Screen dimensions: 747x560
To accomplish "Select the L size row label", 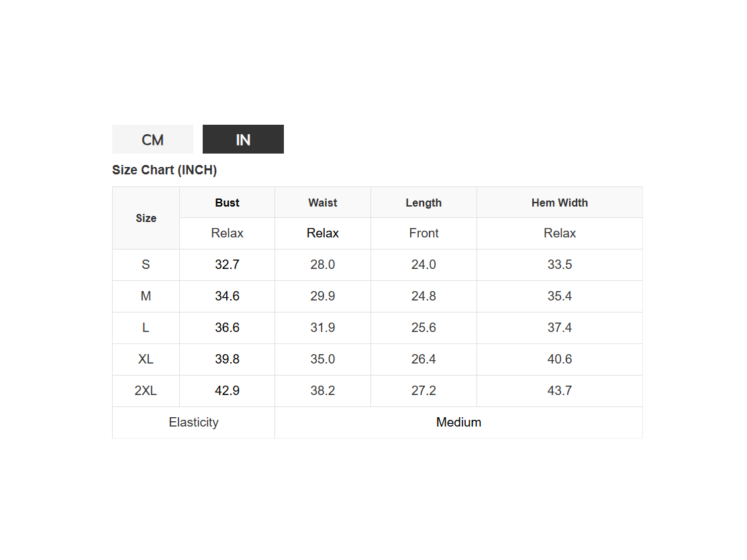I will [146, 328].
